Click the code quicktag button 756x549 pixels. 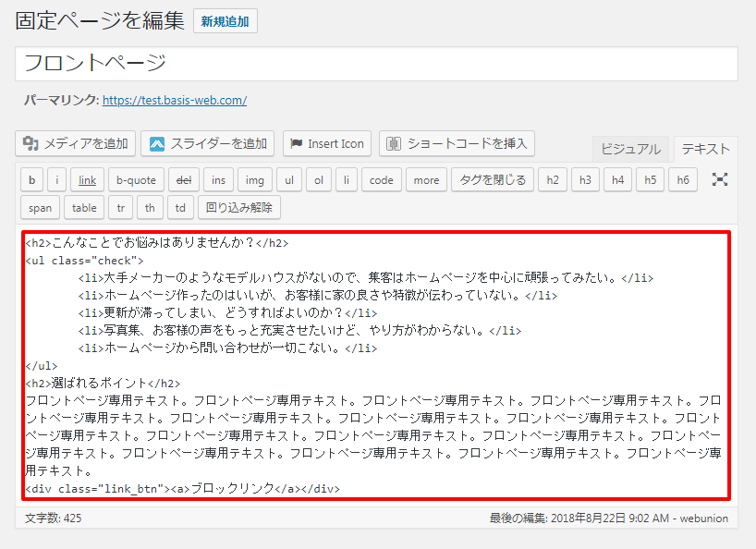(382, 180)
